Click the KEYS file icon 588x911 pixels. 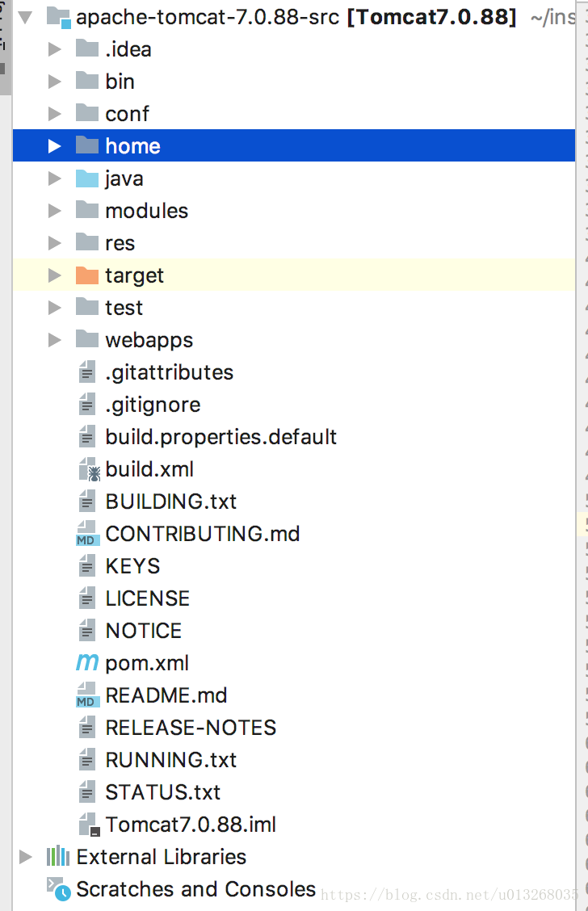click(x=87, y=566)
